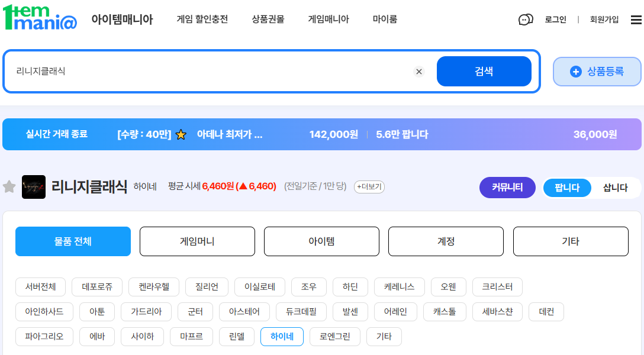
Task: Filter by server 듀크데필
Action: click(x=301, y=312)
